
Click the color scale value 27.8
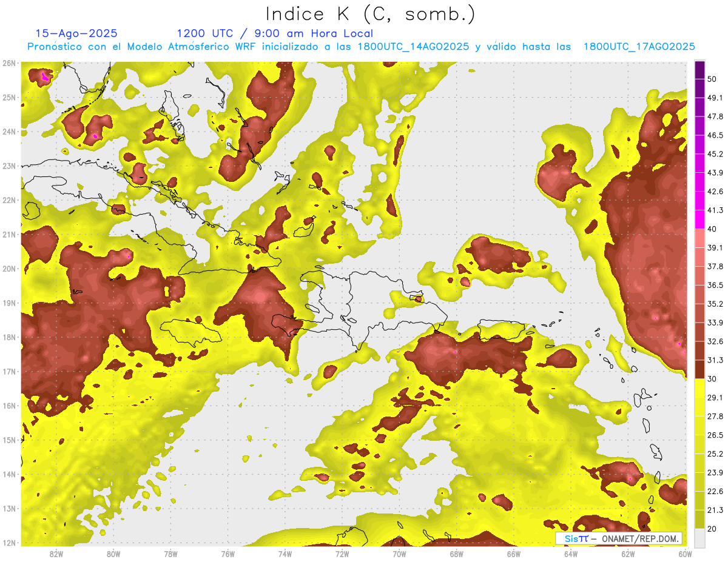coord(715,416)
